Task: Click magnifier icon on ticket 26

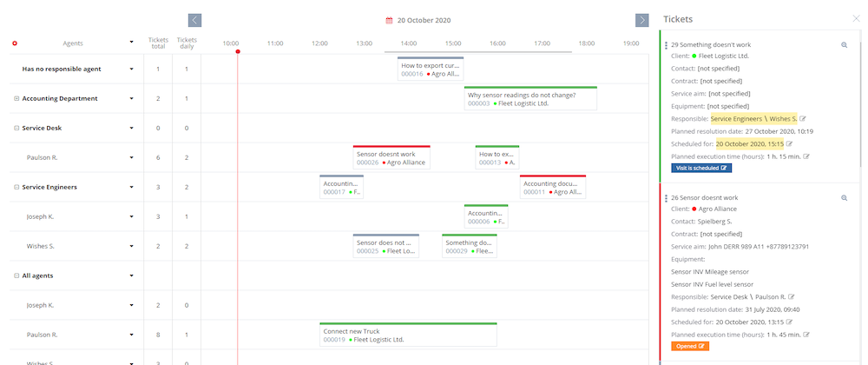Action: (844, 198)
